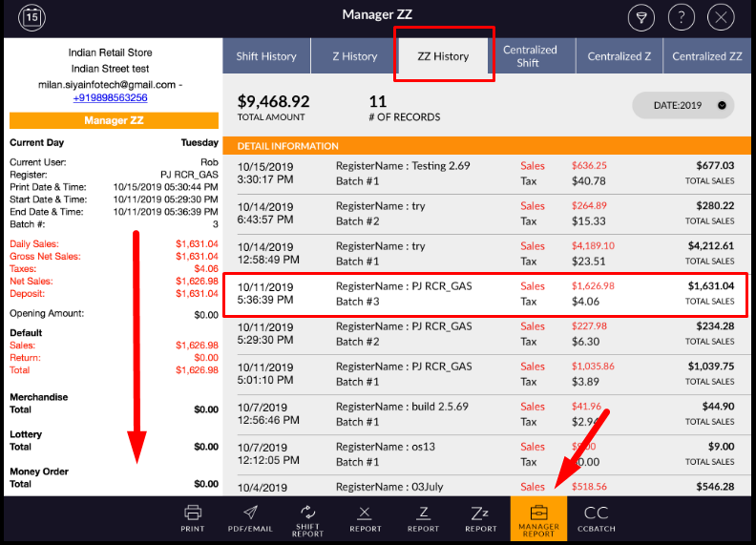The image size is (756, 545).
Task: Select the Centralized ZZ tab
Action: pos(706,56)
